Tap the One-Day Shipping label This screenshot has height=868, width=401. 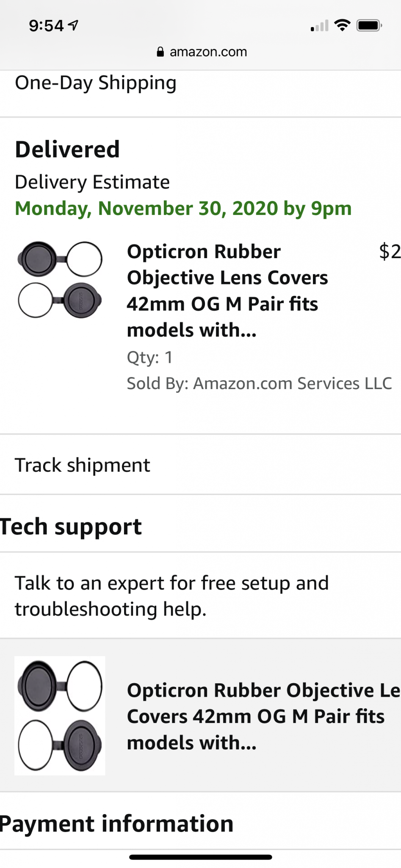[x=96, y=83]
